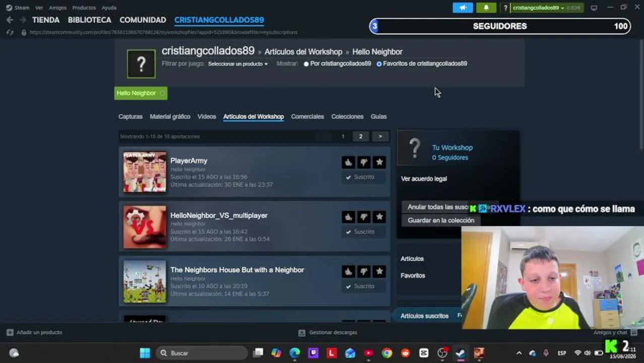Open Steam announcements megaphone button

coord(463,8)
